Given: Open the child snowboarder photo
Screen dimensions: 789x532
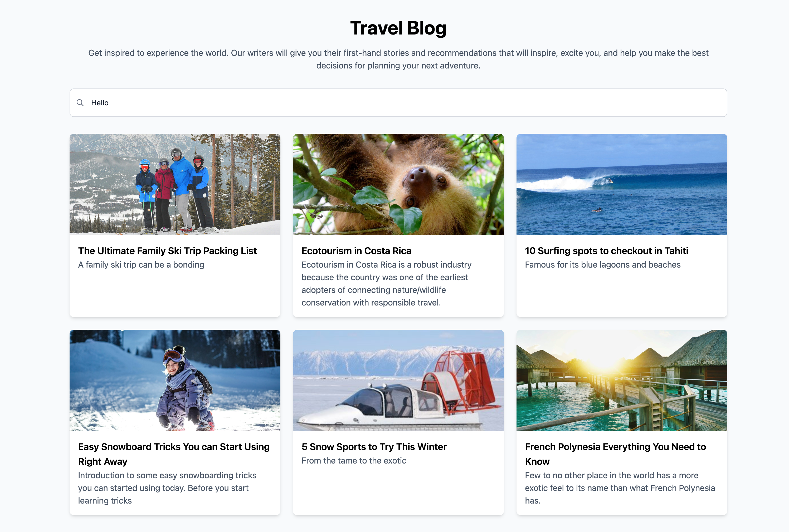Looking at the screenshot, I should click(175, 380).
